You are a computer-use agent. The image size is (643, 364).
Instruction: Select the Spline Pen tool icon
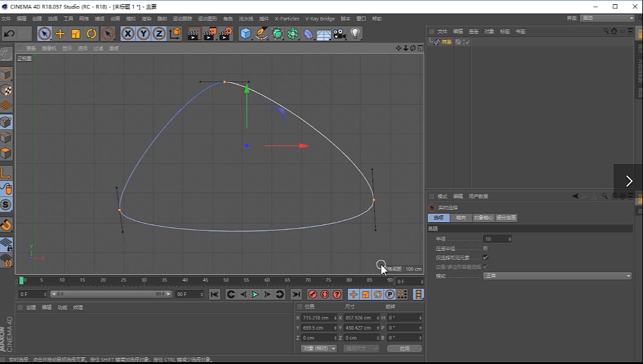pyautogui.click(x=261, y=34)
